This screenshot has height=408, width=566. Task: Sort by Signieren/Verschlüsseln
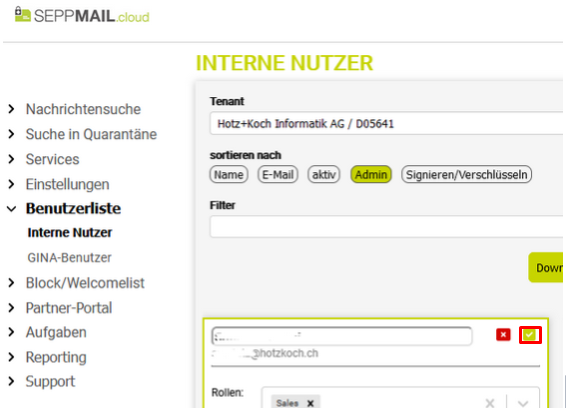point(466,174)
